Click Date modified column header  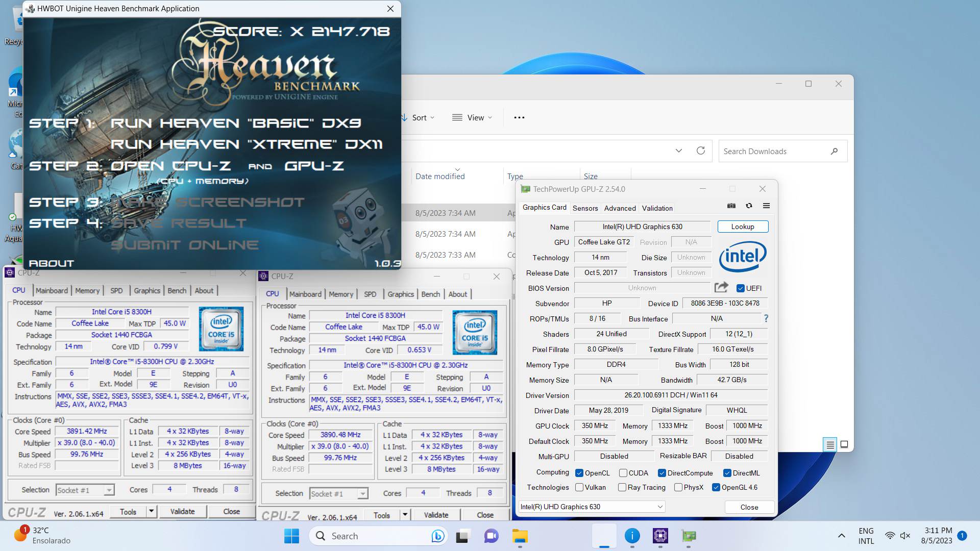click(x=440, y=176)
